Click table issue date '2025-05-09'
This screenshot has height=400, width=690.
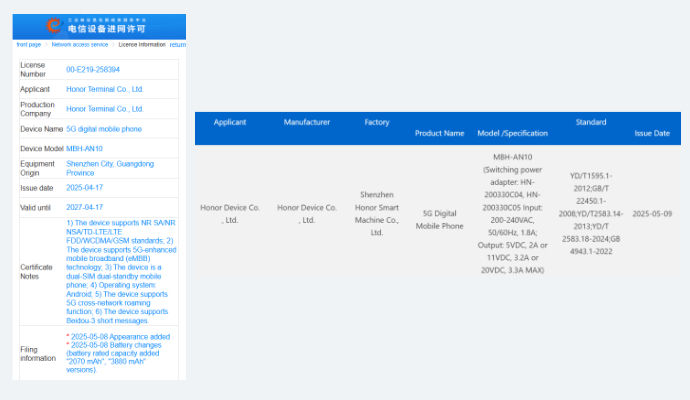tap(652, 214)
